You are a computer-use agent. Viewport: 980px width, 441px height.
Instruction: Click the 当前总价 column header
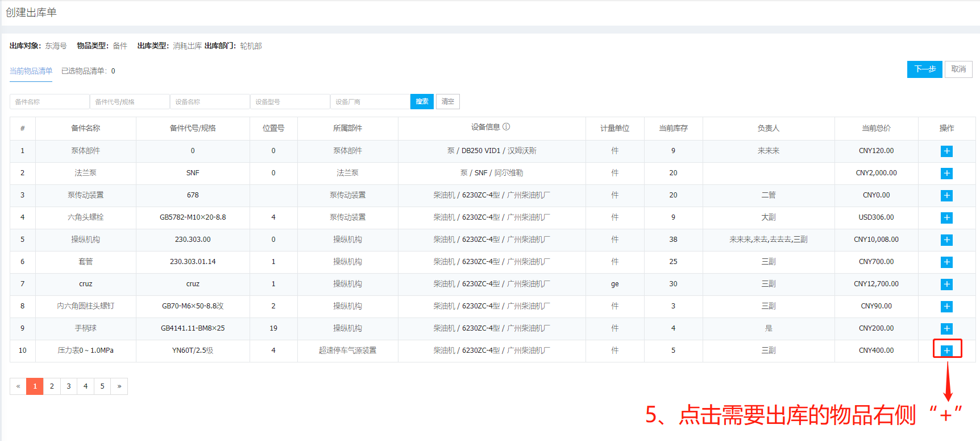[x=876, y=129]
